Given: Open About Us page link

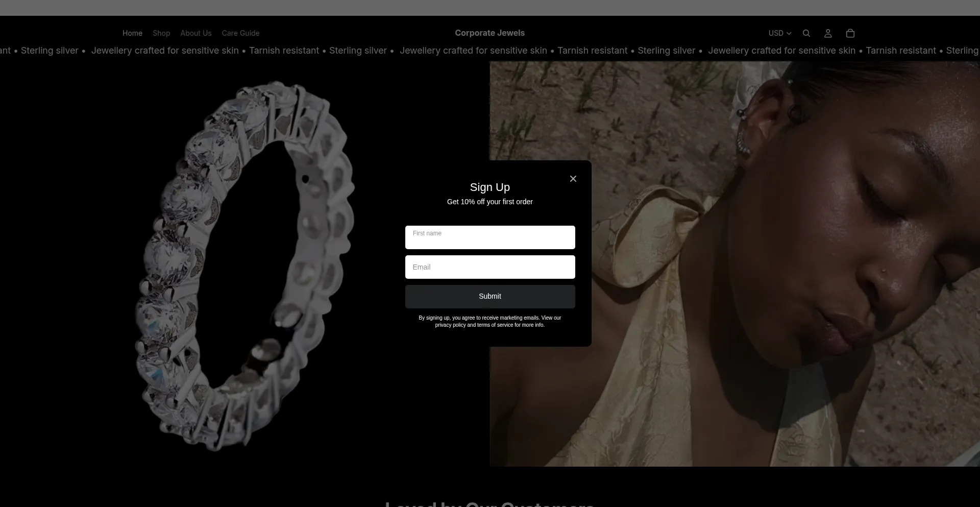Looking at the screenshot, I should [195, 33].
